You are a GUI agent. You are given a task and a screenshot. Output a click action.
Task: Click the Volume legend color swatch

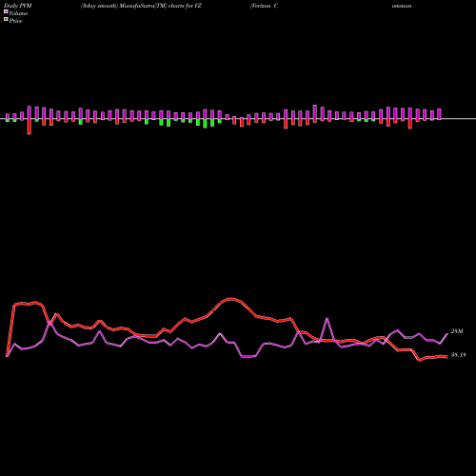[x=6, y=12]
